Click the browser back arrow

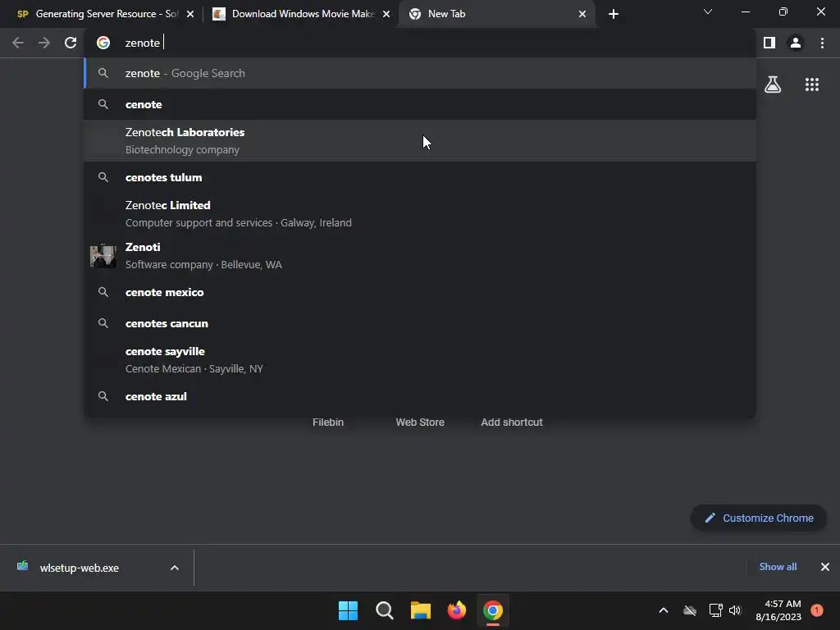click(18, 43)
